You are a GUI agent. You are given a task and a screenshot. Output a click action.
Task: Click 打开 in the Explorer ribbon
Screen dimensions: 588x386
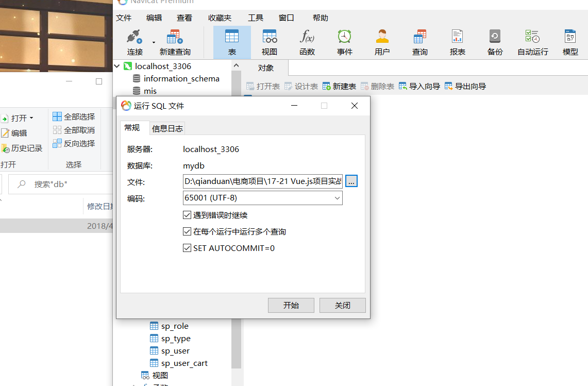click(x=17, y=119)
